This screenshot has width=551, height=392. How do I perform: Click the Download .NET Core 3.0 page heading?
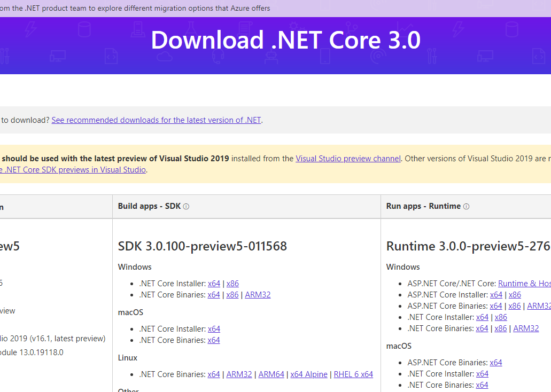[286, 40]
